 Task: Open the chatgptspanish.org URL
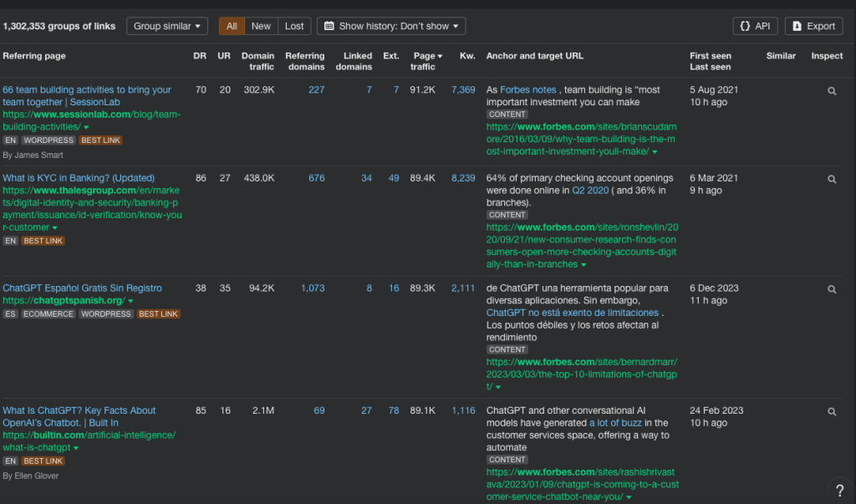[x=64, y=301]
